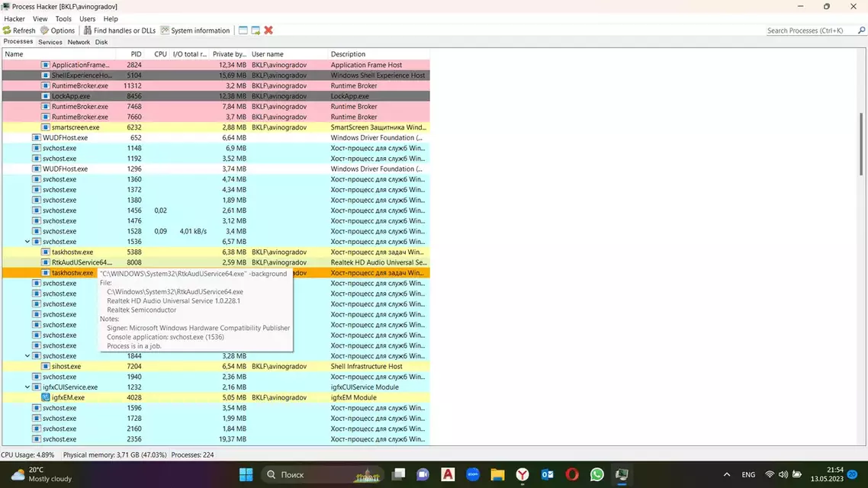The height and width of the screenshot is (488, 868).
Task: Open WhatsApp from the taskbar
Action: pos(596,475)
